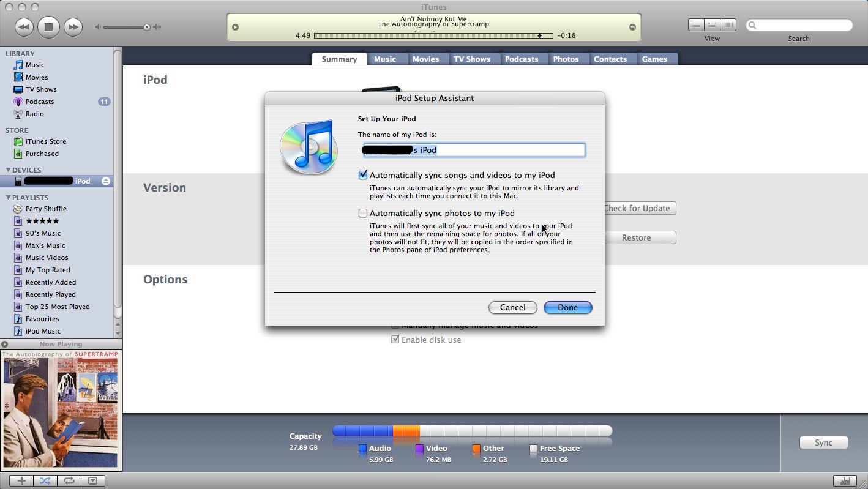The width and height of the screenshot is (868, 489).
Task: Collapse the PLAYLISTS section
Action: point(9,198)
